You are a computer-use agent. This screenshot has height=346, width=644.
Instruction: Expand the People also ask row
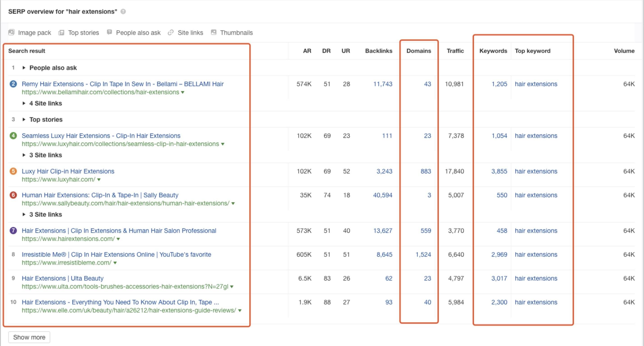(24, 68)
